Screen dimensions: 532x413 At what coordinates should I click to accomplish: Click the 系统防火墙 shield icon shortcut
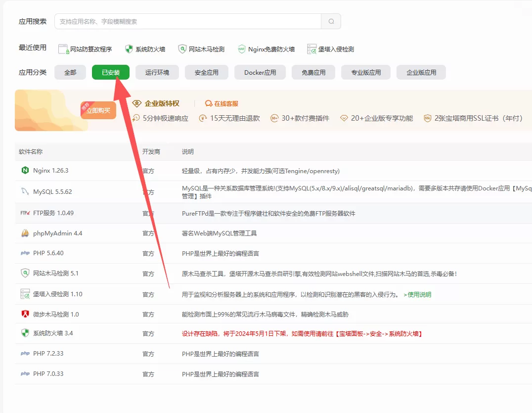coord(129,49)
